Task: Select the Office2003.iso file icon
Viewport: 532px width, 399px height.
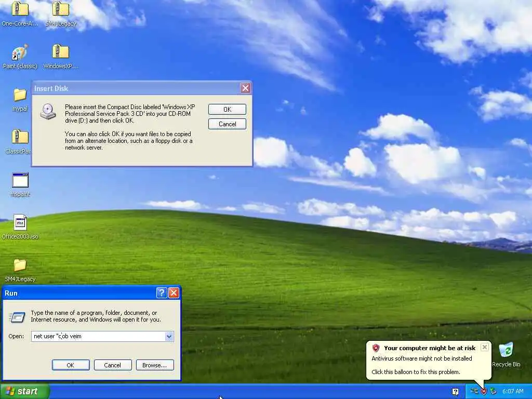Action: [x=20, y=222]
